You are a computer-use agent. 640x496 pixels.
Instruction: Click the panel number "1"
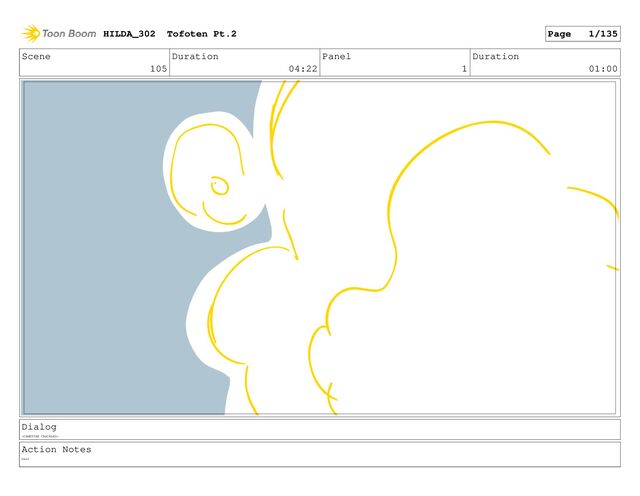pos(464,69)
